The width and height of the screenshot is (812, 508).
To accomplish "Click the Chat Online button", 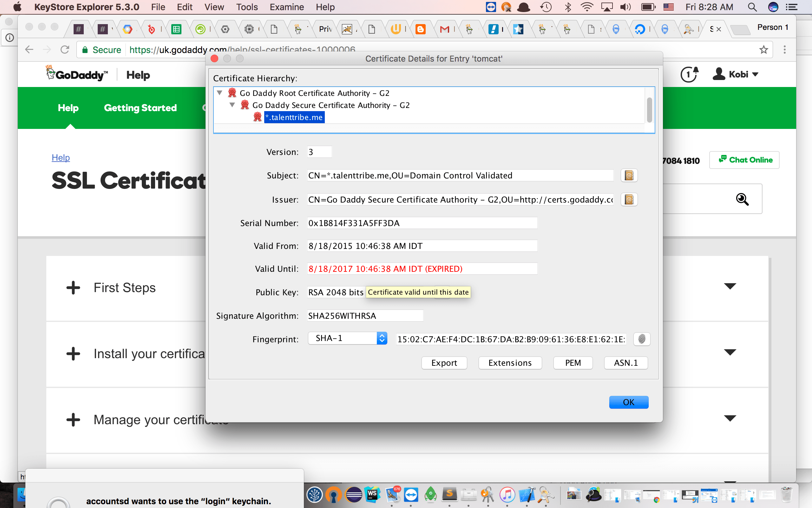I will point(744,160).
